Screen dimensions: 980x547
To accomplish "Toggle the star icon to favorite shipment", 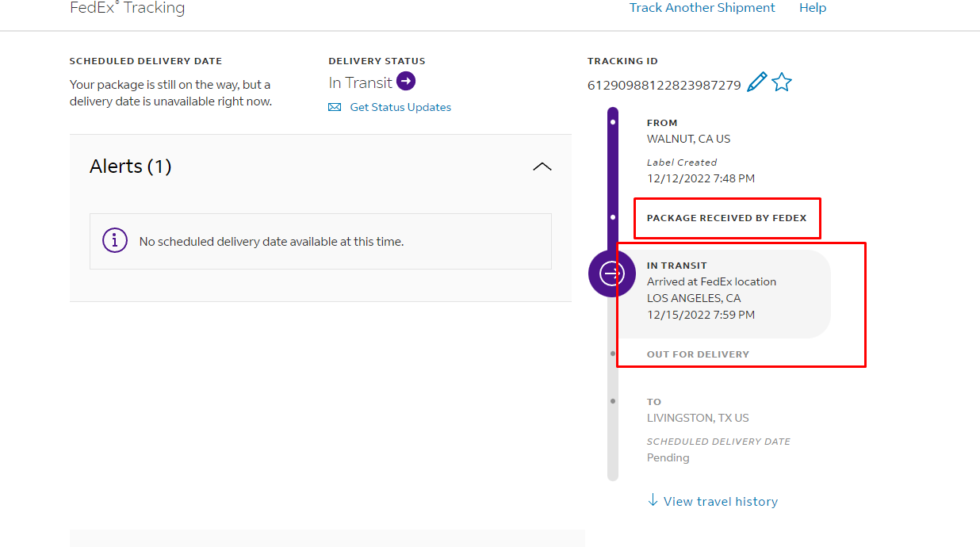I will tap(782, 82).
